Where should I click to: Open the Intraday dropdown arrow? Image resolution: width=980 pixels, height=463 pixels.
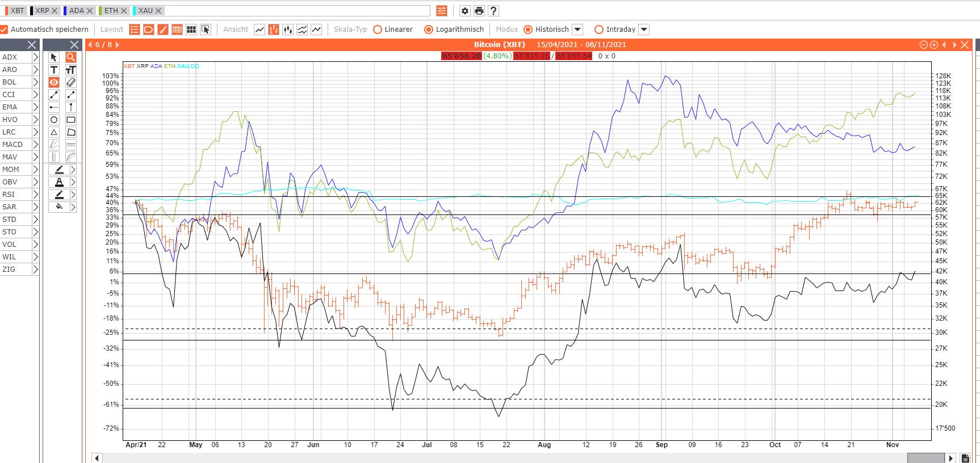point(644,30)
